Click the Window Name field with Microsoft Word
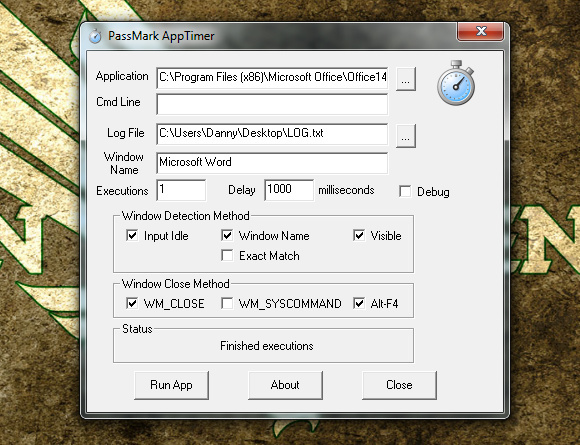The image size is (580, 445). [272, 163]
